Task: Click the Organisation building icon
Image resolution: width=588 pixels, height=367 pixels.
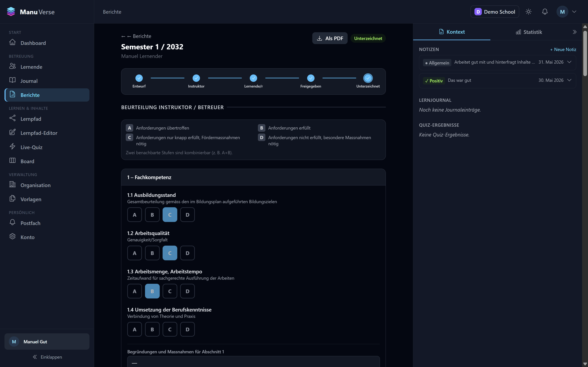Action: [x=12, y=185]
